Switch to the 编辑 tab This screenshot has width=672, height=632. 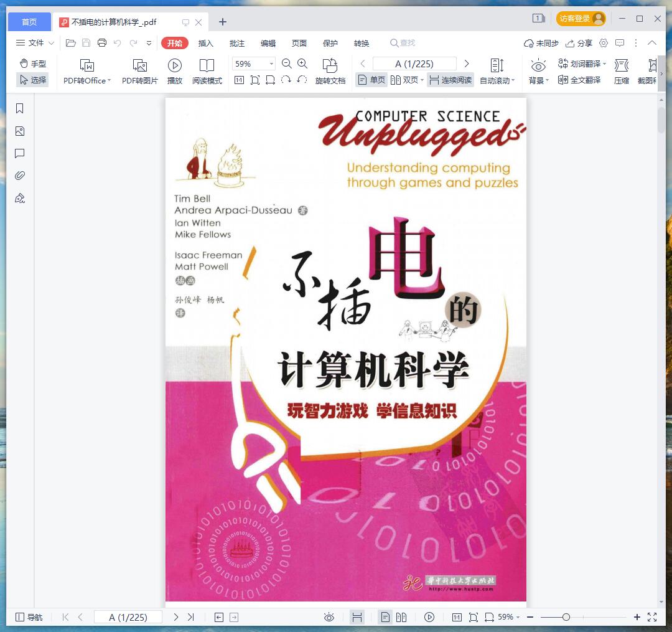click(268, 44)
